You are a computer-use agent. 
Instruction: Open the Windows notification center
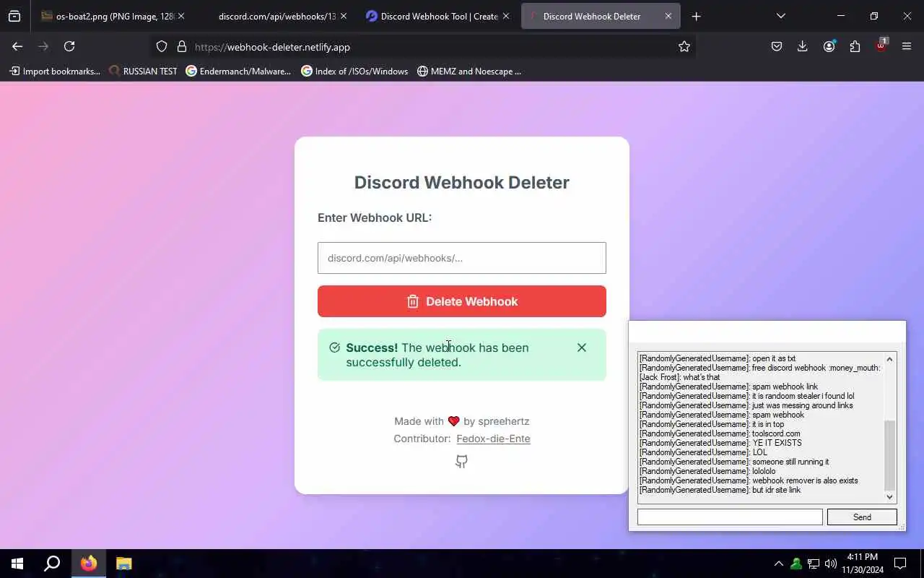[900, 564]
